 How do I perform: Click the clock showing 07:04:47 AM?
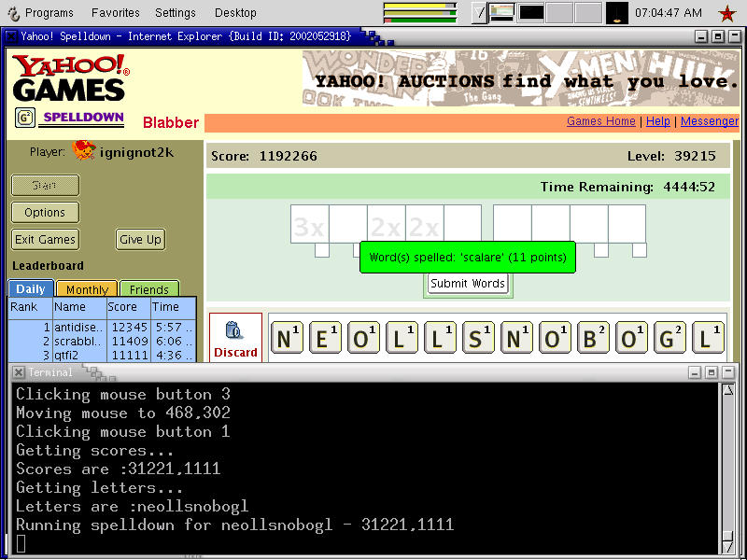pos(668,13)
